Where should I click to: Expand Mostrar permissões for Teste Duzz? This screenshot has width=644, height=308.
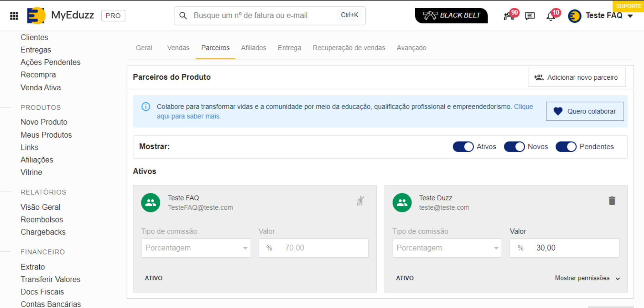(x=587, y=278)
